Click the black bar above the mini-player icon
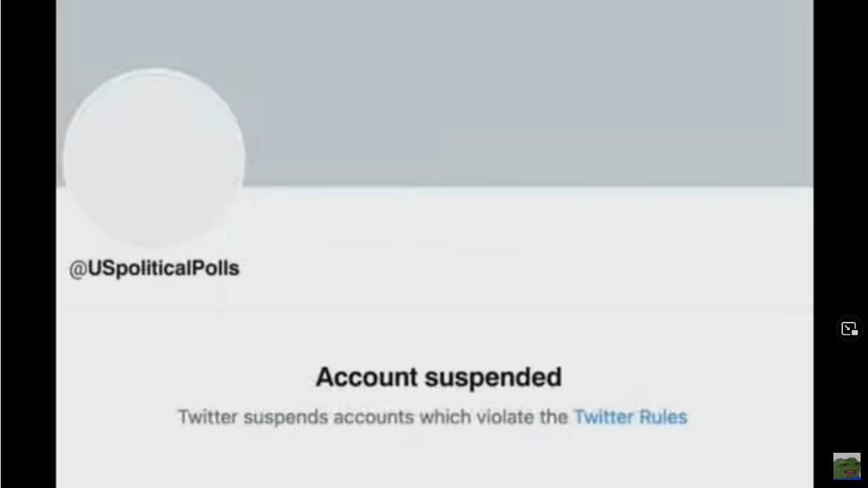This screenshot has height=488, width=868. coord(841,156)
